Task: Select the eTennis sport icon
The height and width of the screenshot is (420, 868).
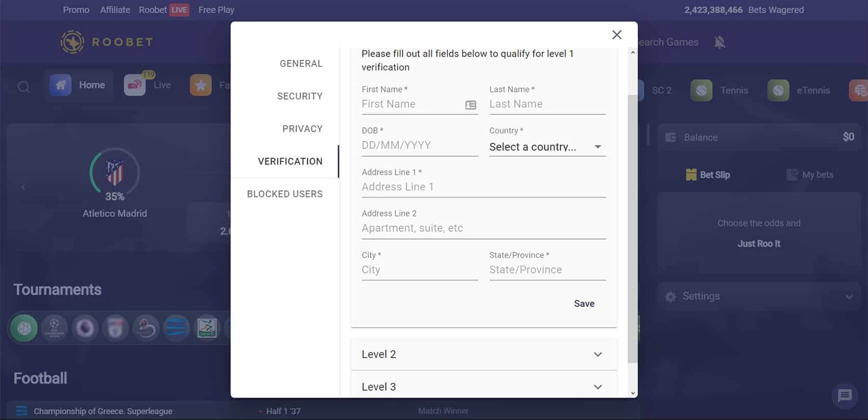Action: click(x=778, y=90)
